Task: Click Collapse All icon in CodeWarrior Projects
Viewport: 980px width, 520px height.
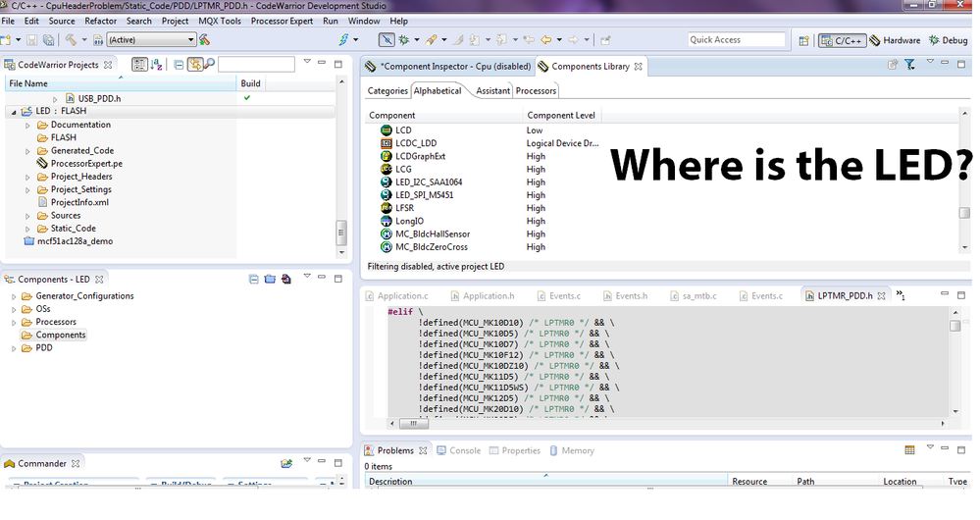Action: pyautogui.click(x=179, y=65)
